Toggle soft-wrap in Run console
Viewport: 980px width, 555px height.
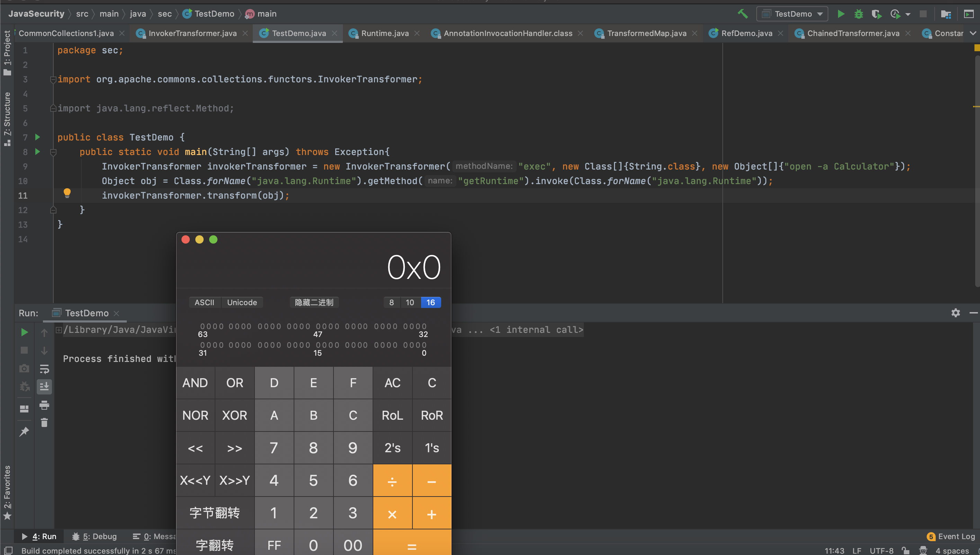tap(44, 369)
